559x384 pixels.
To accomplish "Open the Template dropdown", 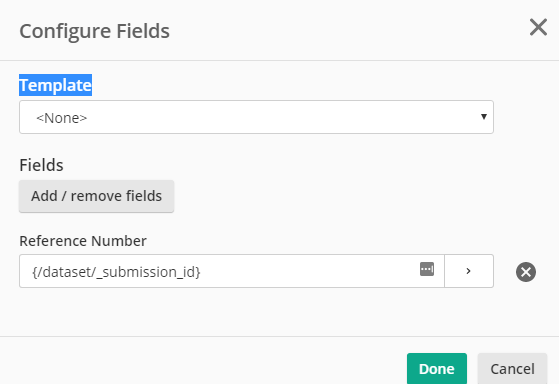I will coord(256,117).
